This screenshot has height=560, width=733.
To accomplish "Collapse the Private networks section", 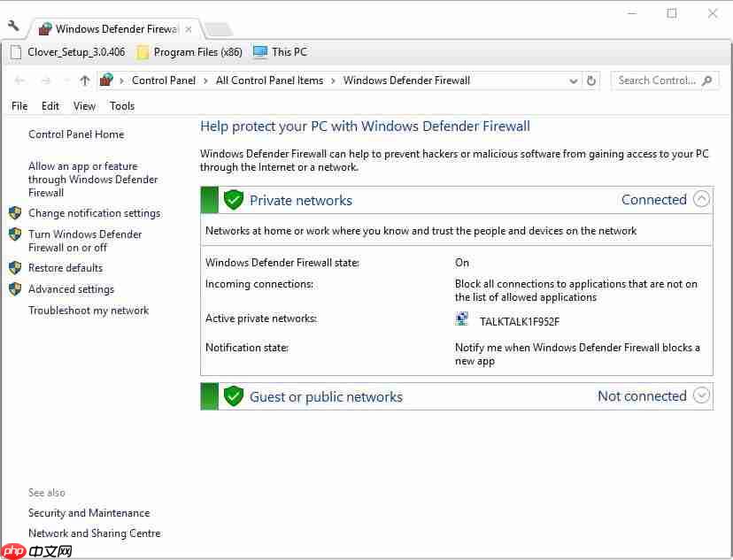I will click(x=701, y=199).
